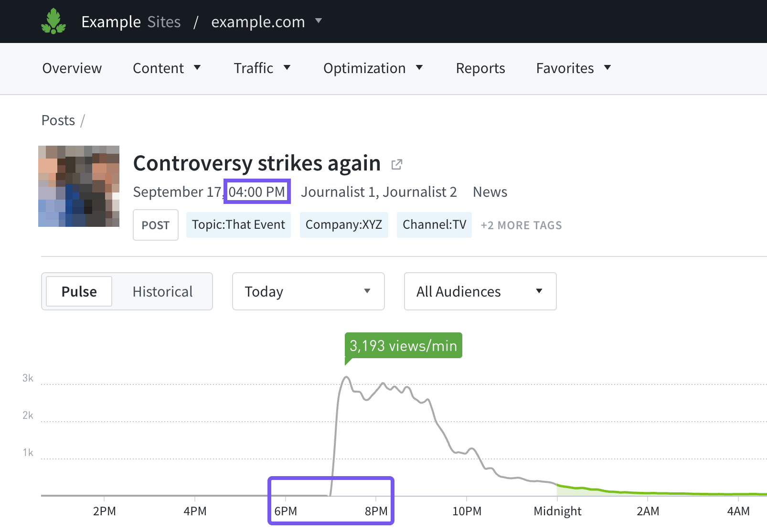This screenshot has width=767, height=532.
Task: Open the Traffic dropdown menu
Action: [x=262, y=68]
